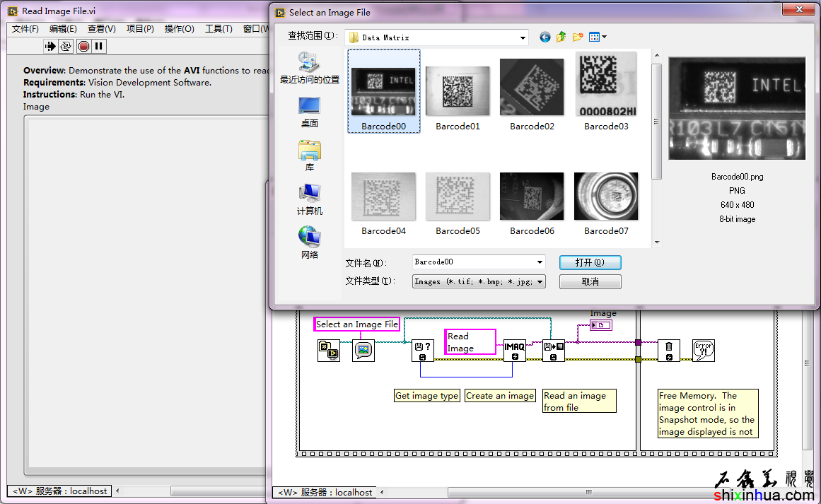Click the 取消 (Cancel) button
The width and height of the screenshot is (821, 504).
pos(590,281)
